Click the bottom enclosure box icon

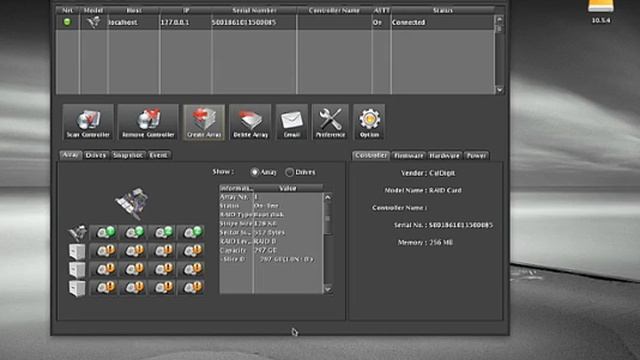point(77,288)
